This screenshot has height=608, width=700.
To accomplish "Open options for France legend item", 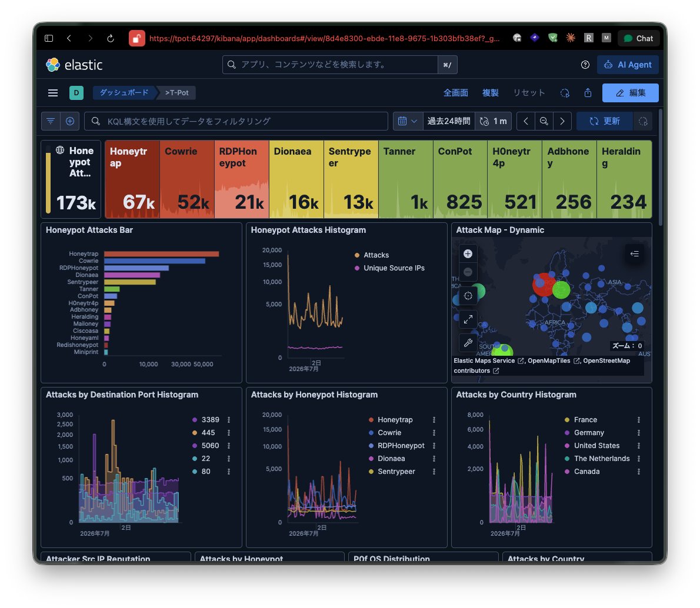I will (x=639, y=420).
